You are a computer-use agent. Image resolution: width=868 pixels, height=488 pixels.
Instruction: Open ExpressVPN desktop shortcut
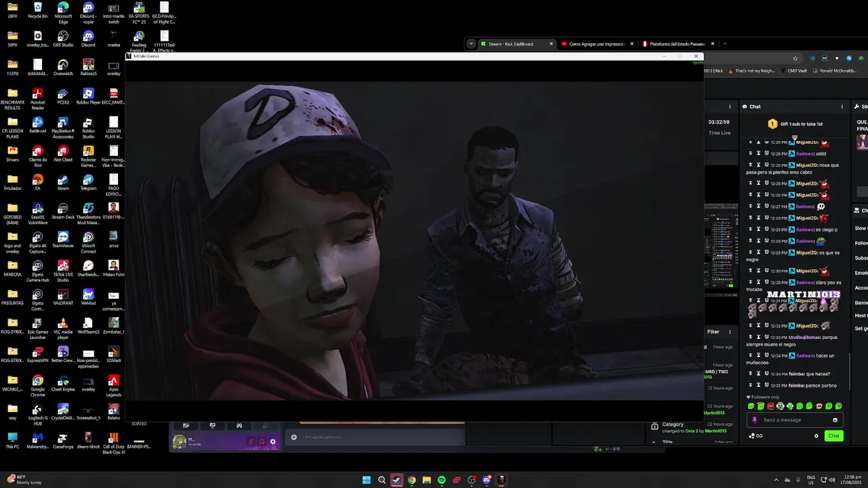point(37,354)
